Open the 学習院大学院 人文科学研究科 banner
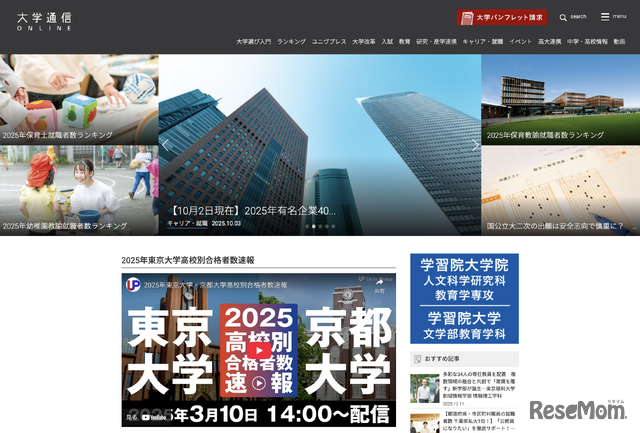Image resolution: width=640 pixels, height=433 pixels. pyautogui.click(x=464, y=298)
